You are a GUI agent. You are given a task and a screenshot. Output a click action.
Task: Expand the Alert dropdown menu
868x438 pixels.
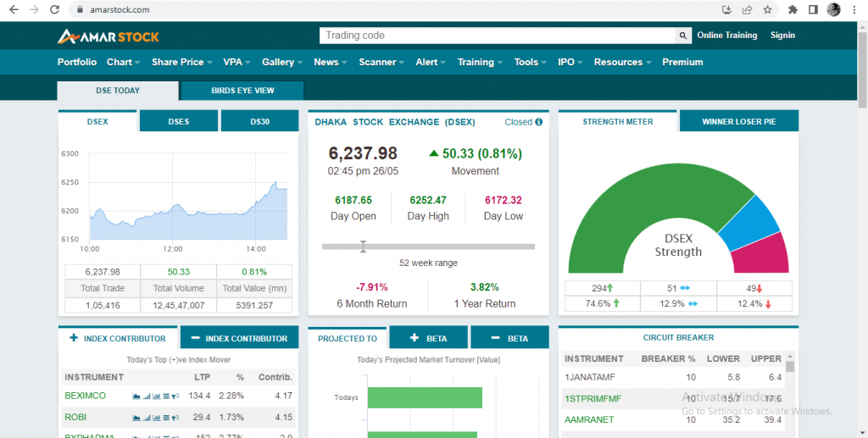(431, 62)
